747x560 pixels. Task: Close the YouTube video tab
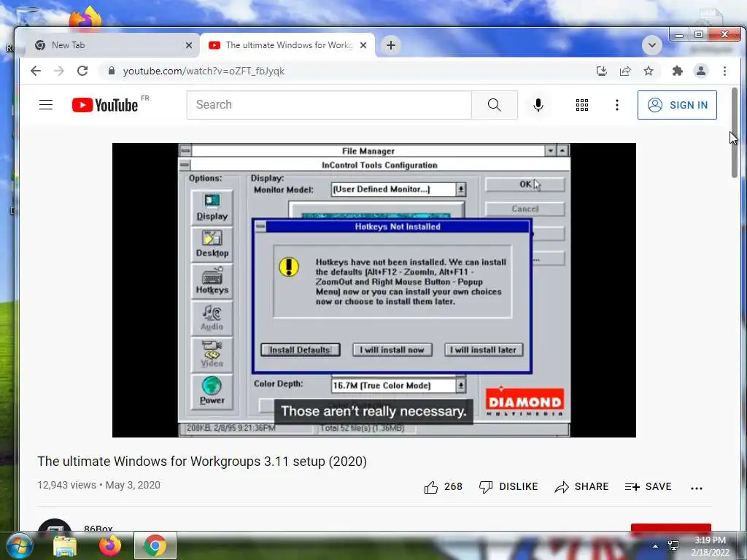(363, 45)
